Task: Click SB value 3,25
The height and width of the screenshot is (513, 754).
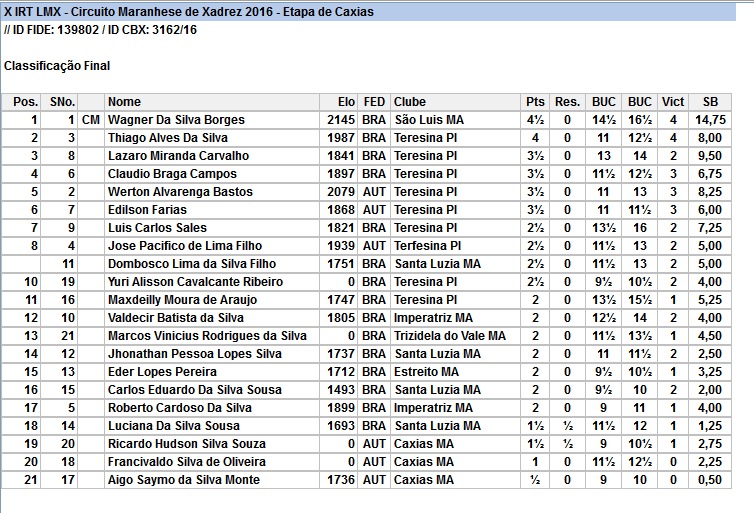Action: coord(710,372)
